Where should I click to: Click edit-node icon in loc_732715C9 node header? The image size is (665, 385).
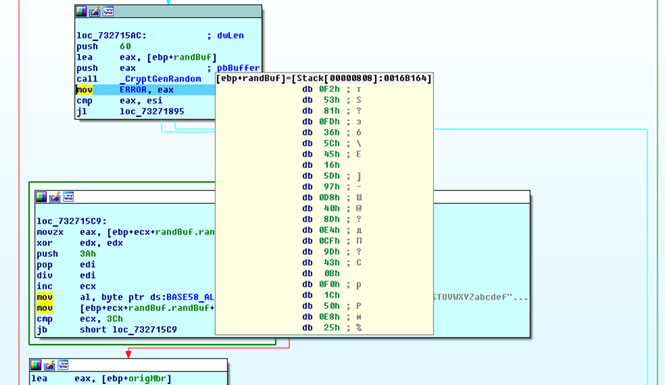55,197
